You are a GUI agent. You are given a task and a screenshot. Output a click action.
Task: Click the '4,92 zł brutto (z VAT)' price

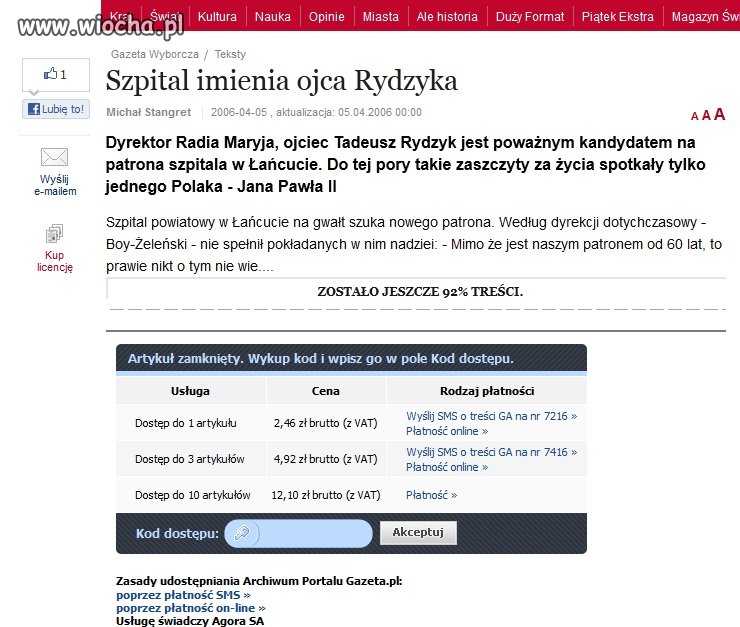pyautogui.click(x=326, y=459)
